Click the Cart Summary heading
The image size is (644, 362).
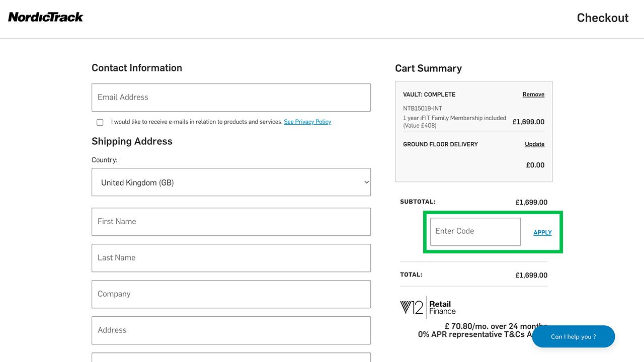pos(428,68)
